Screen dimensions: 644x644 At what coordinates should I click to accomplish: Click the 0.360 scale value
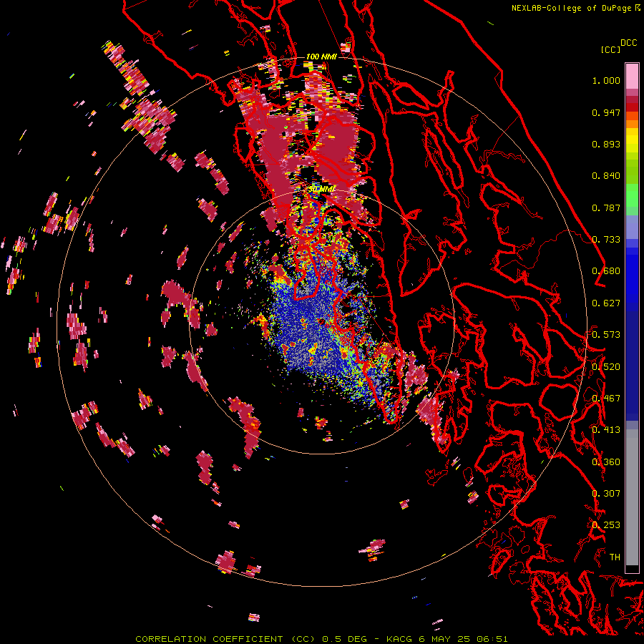[606, 462]
